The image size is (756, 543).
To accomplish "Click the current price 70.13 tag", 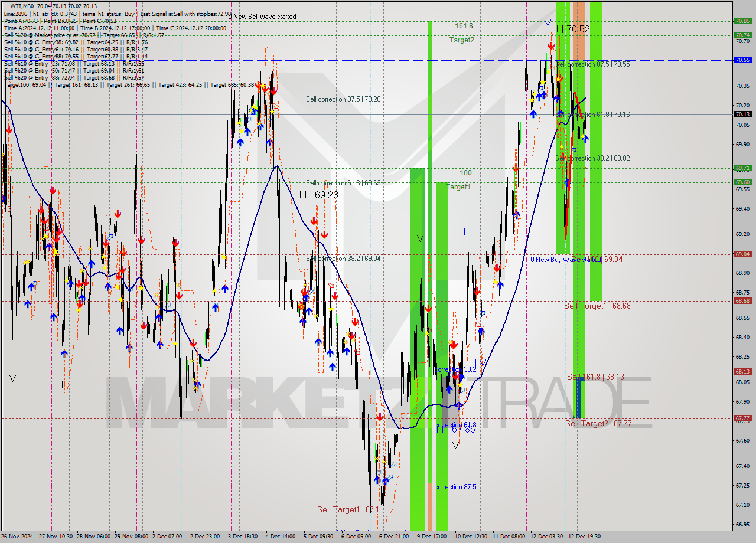I will (742, 114).
